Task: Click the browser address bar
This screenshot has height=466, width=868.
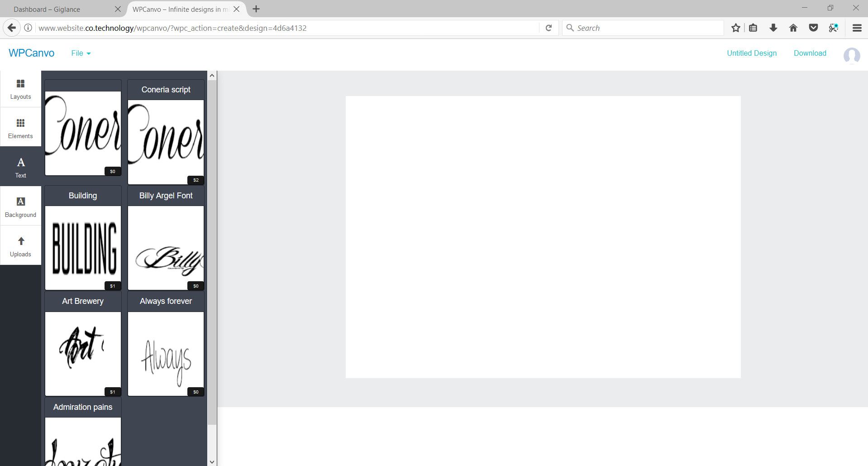Action: pyautogui.click(x=287, y=28)
